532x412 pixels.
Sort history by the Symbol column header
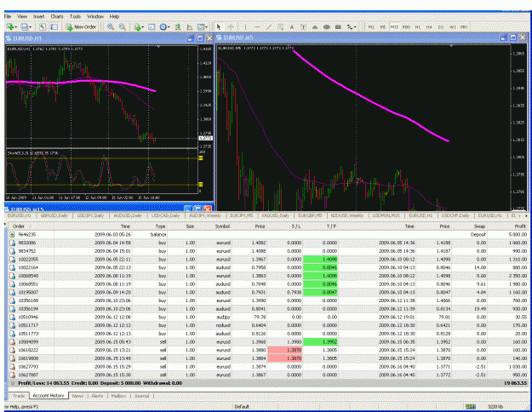click(222, 226)
